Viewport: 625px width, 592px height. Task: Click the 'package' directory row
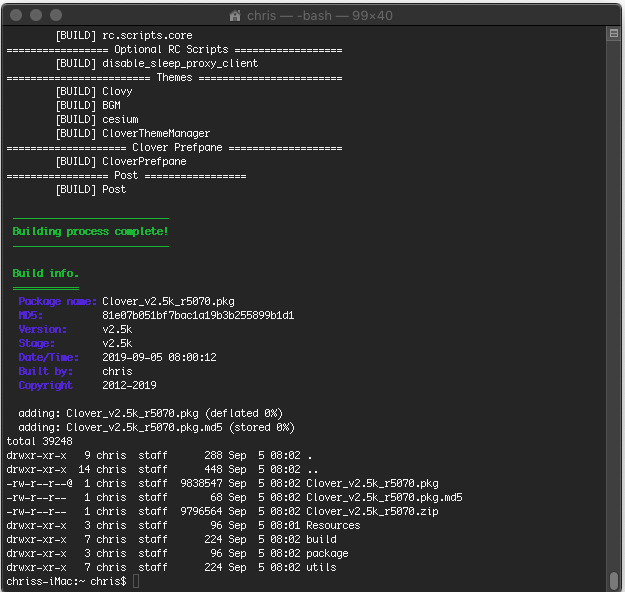[177, 553]
